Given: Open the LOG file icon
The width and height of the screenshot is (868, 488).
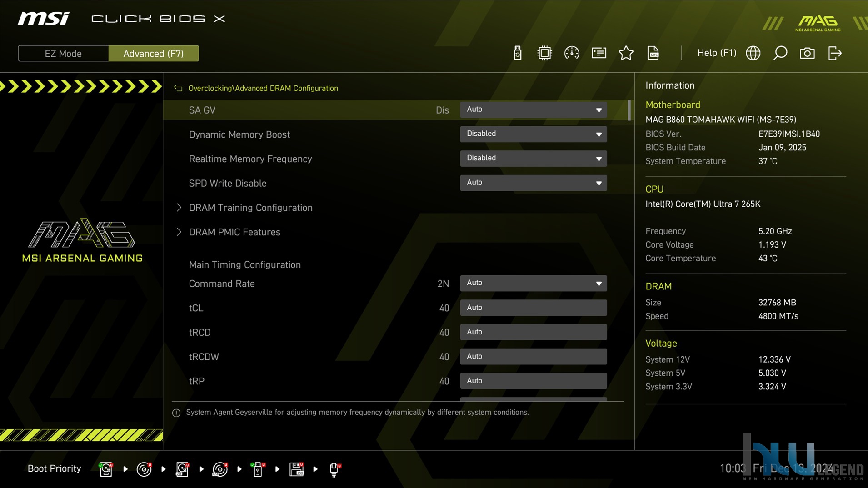Looking at the screenshot, I should [x=653, y=53].
